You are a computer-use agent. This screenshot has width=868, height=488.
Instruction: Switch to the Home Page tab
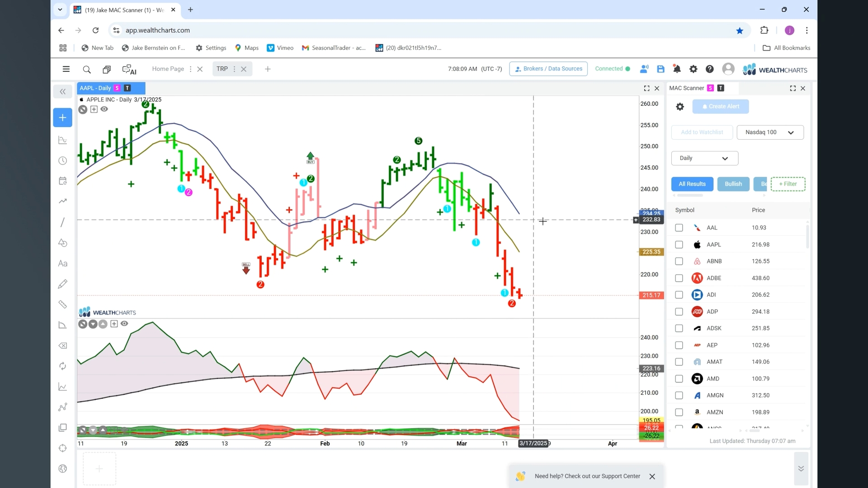click(x=168, y=69)
